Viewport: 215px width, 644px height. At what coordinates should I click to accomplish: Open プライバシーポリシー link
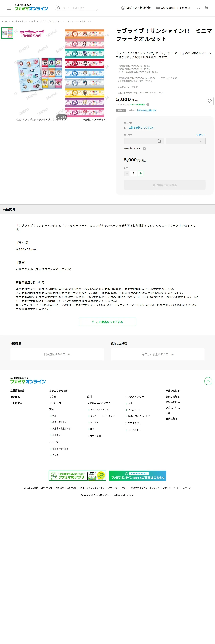[x=118, y=488]
